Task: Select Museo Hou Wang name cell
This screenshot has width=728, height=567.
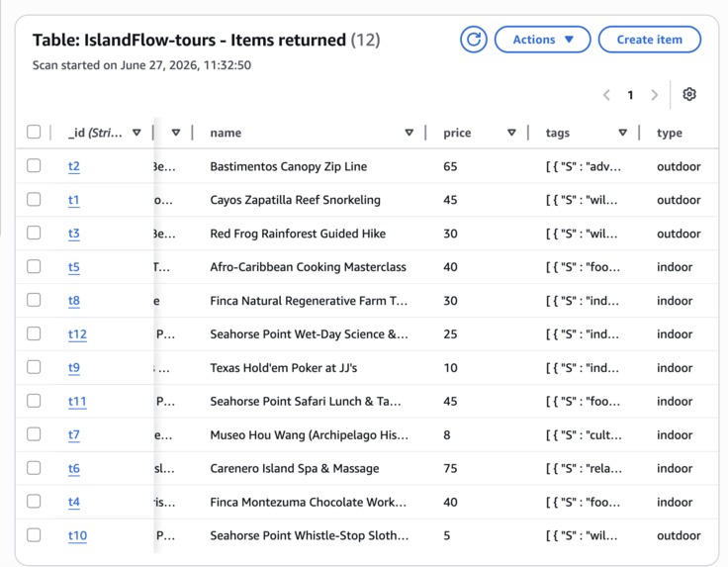Action: (x=310, y=435)
